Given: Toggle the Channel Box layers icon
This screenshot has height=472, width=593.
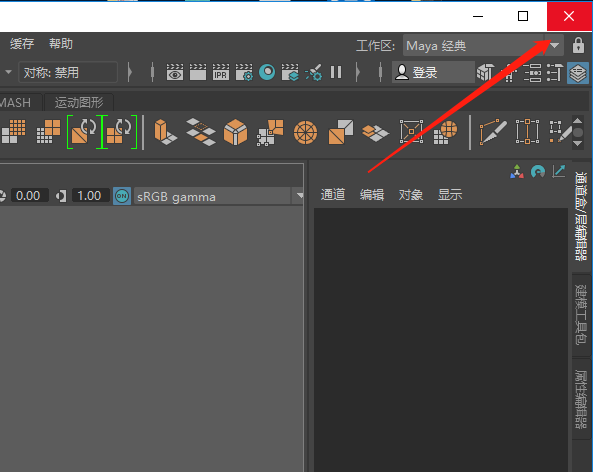Looking at the screenshot, I should pos(577,73).
